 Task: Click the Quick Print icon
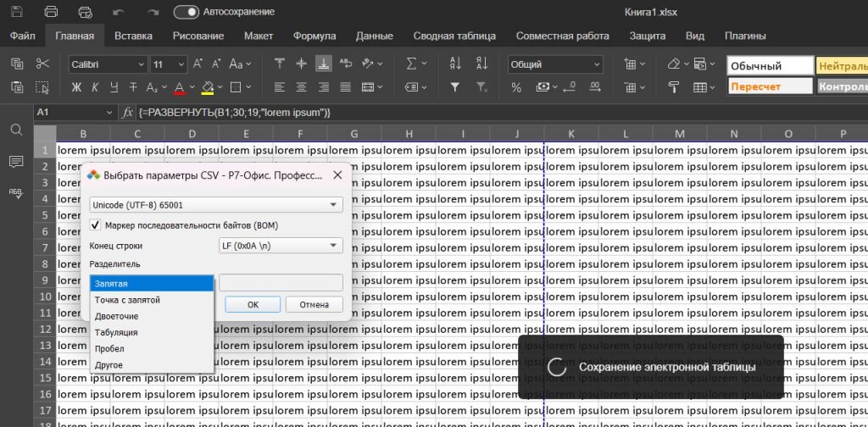85,12
